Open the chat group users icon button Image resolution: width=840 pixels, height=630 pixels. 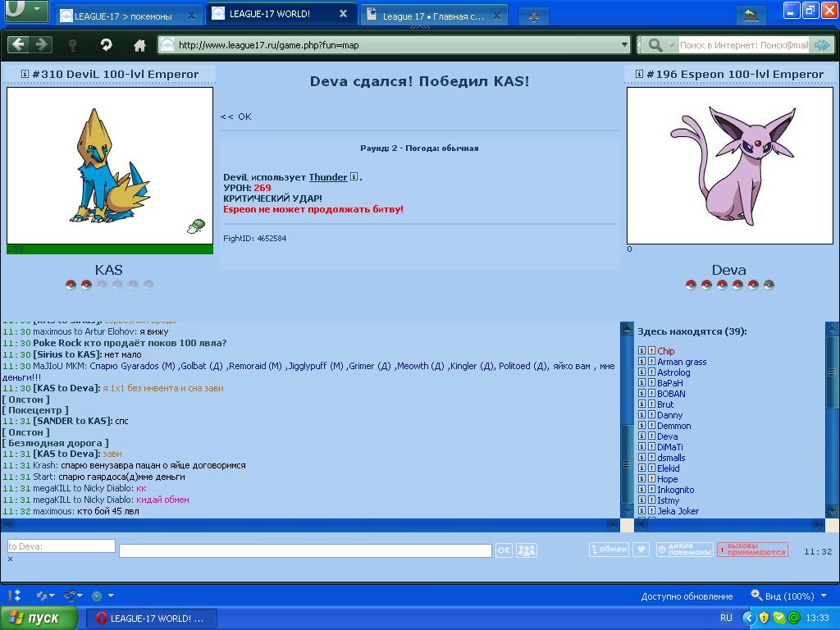coord(527,550)
